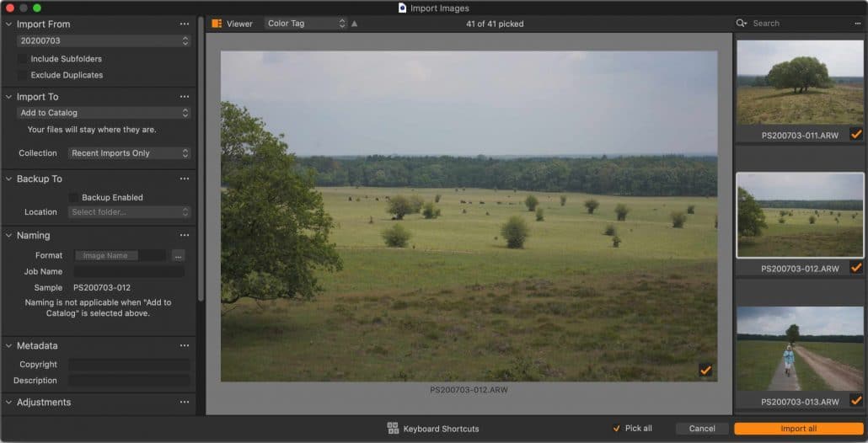Click 'Your files will stay where they are'
This screenshot has width=868, height=443.
tap(92, 130)
